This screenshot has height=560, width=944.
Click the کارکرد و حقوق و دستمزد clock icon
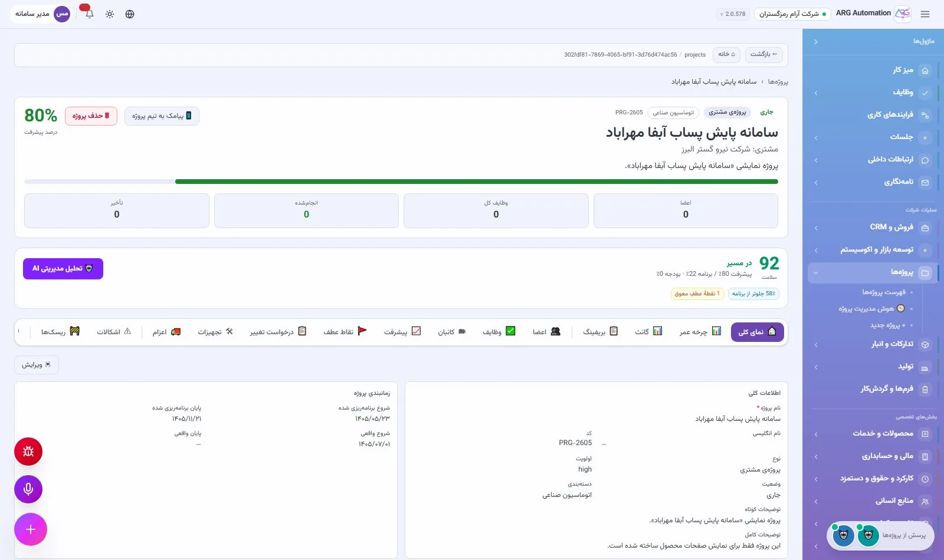[925, 479]
